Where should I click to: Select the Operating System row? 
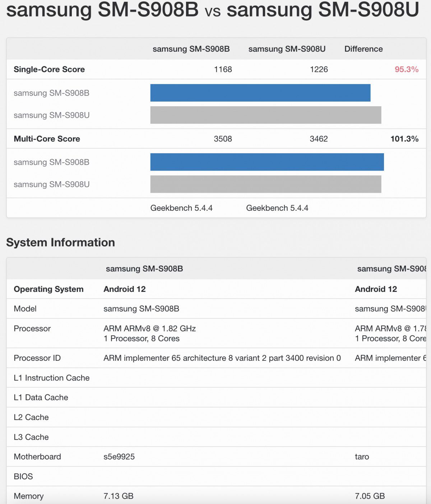(x=48, y=289)
